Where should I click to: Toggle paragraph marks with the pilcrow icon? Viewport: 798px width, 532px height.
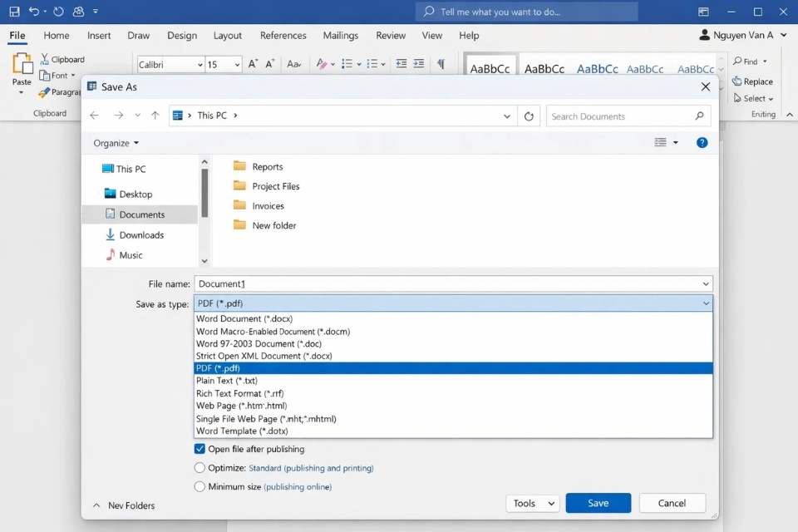[441, 64]
